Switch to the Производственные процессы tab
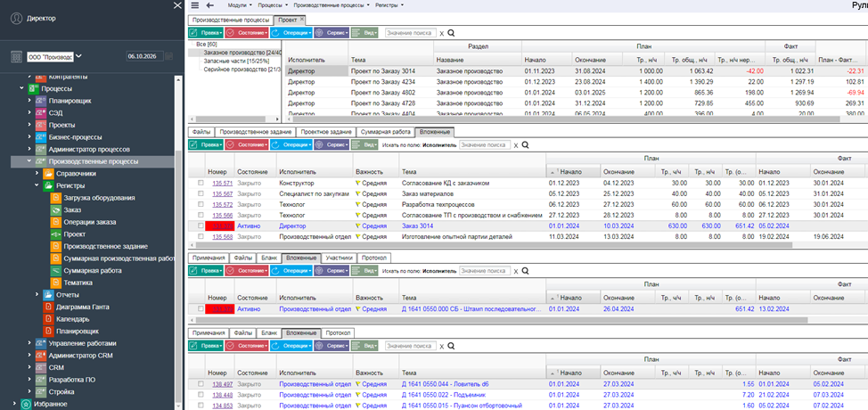The image size is (868, 410). [x=230, y=20]
